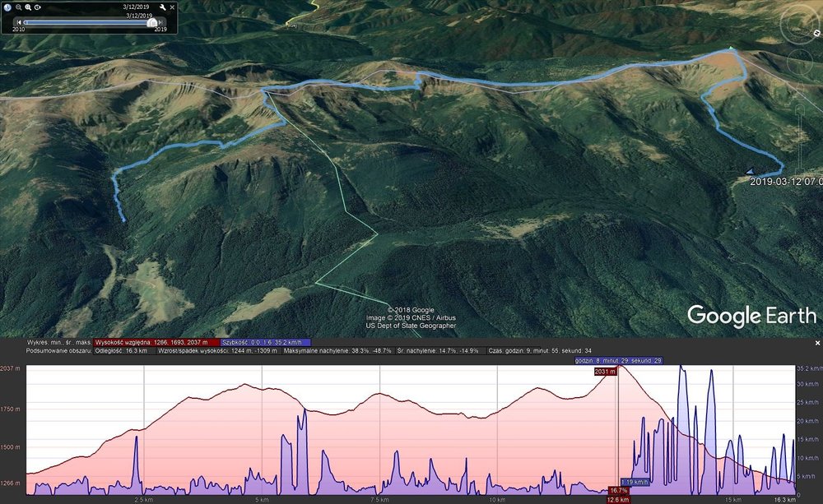The width and height of the screenshot is (823, 504).
Task: Select the 'Szybkość' speed stats label
Action: click(x=265, y=343)
